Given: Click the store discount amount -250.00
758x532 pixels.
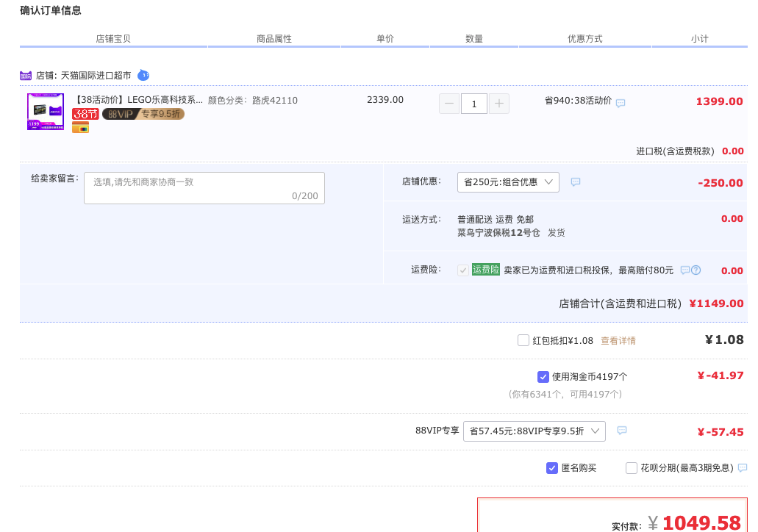Looking at the screenshot, I should point(721,183).
